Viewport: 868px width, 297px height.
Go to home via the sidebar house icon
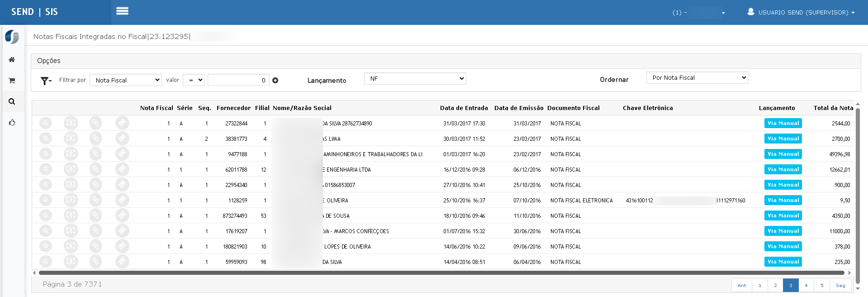click(x=12, y=60)
